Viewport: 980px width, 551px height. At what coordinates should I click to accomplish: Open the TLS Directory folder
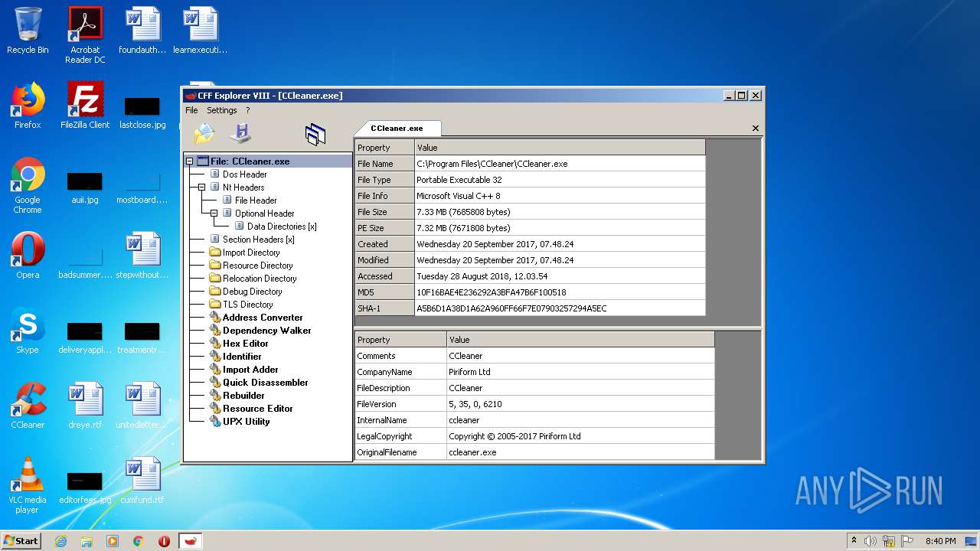tap(247, 305)
